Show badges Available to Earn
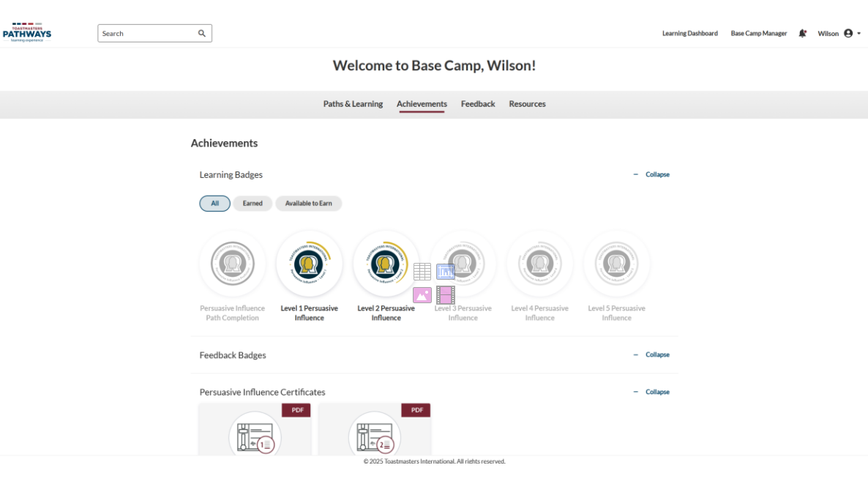The image size is (868, 487). point(308,204)
